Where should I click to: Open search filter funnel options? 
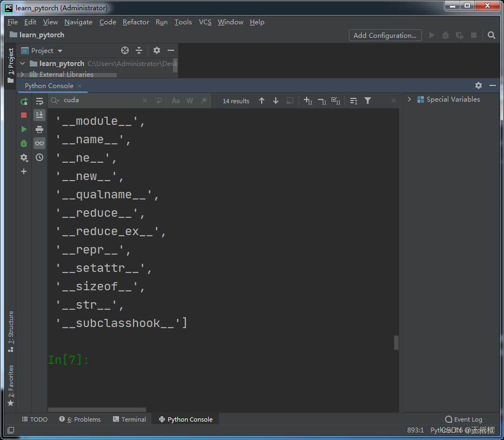point(368,101)
